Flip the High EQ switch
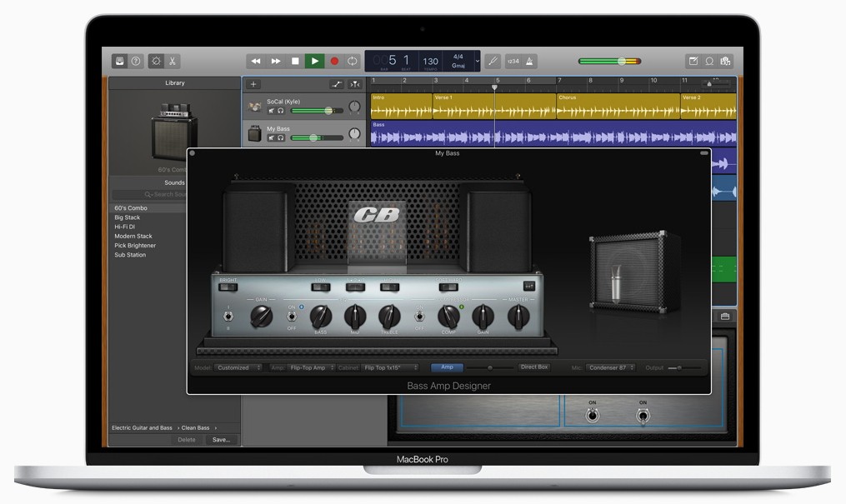The image size is (846, 504). [389, 287]
